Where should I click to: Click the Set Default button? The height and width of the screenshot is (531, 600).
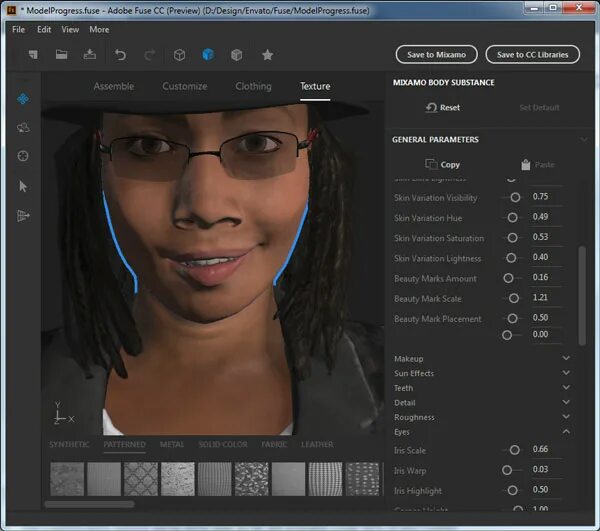point(539,108)
